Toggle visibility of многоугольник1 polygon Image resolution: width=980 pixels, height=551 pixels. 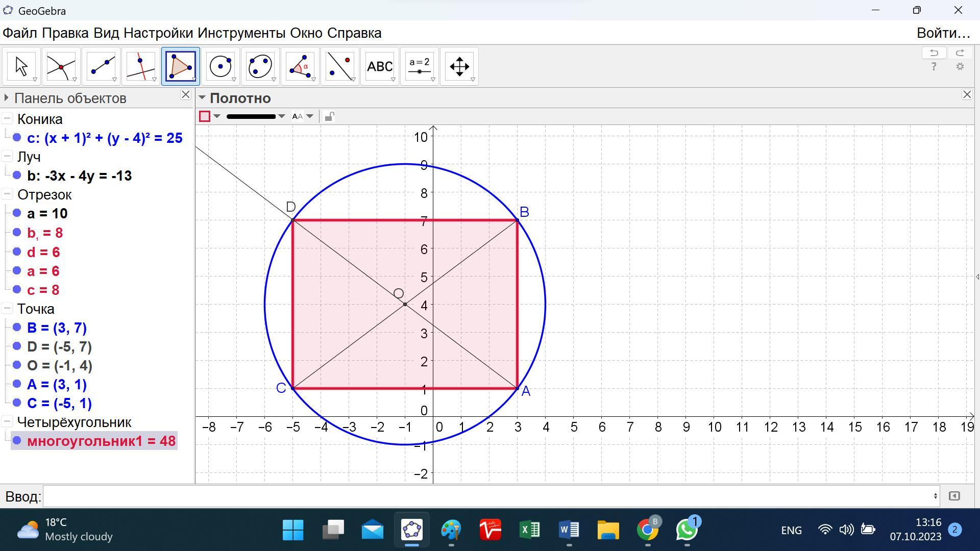pos(17,441)
